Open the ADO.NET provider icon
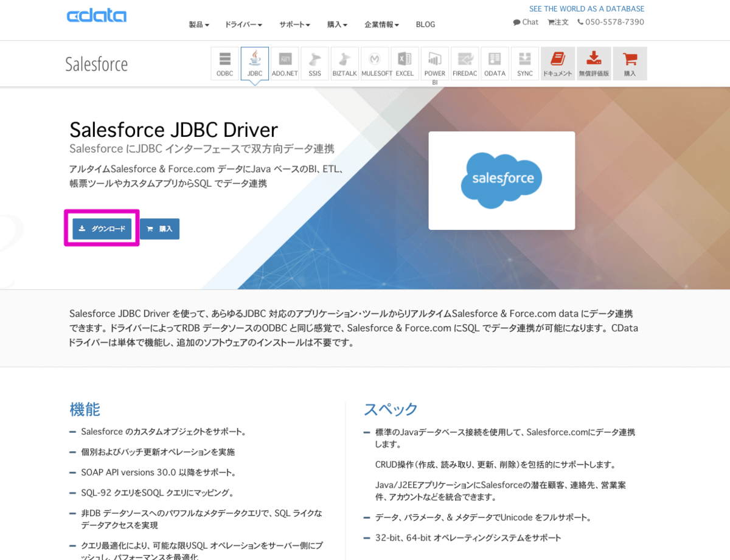 [285, 64]
